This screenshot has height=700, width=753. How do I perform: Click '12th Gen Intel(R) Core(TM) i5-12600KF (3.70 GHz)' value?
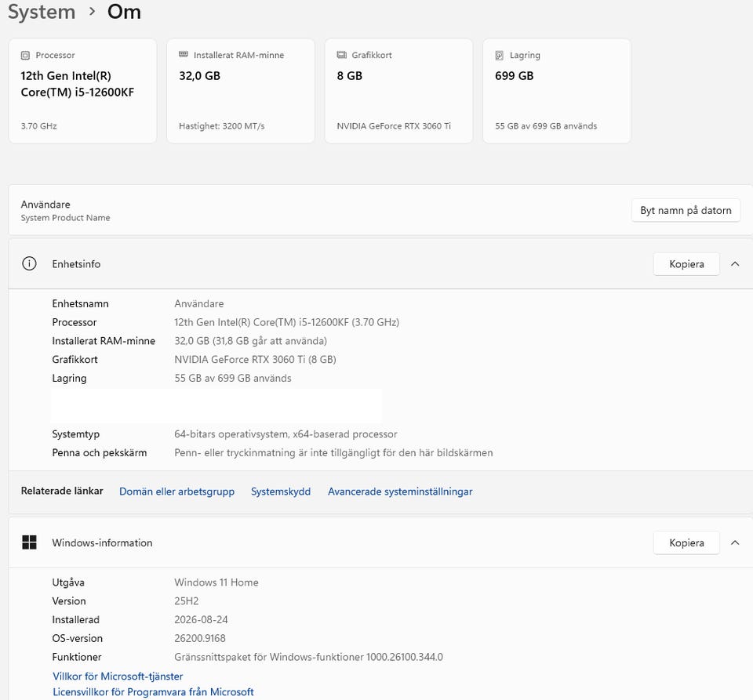(x=287, y=322)
